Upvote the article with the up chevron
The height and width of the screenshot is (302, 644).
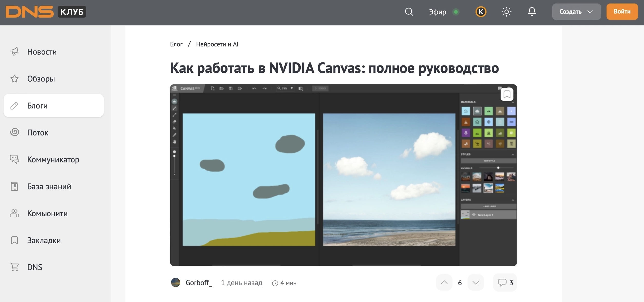(x=444, y=282)
